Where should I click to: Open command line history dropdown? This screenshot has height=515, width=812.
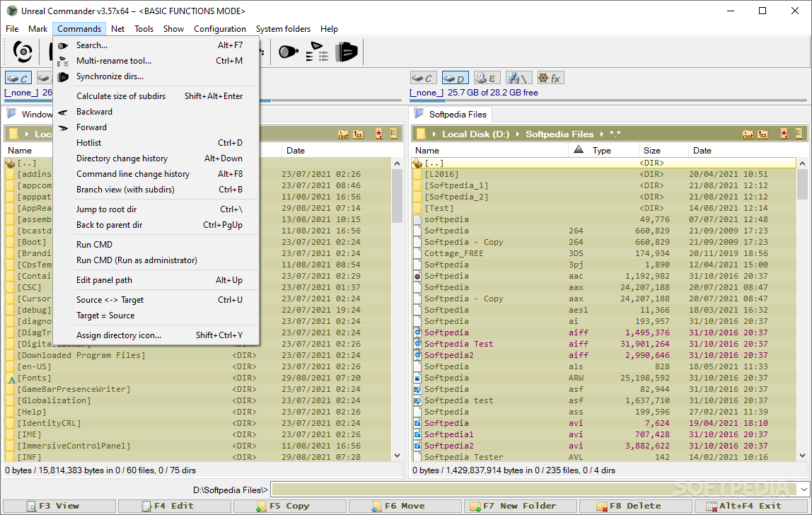(804, 490)
